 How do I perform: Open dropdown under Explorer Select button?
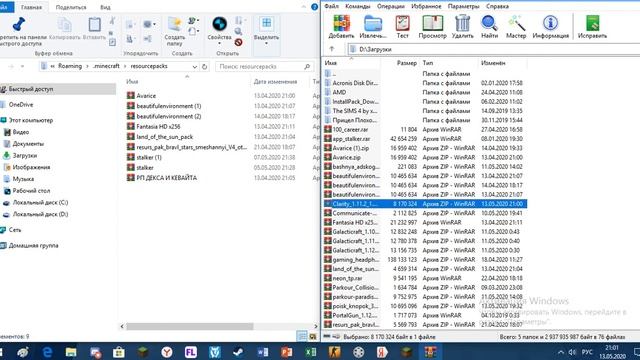pyautogui.click(x=266, y=44)
